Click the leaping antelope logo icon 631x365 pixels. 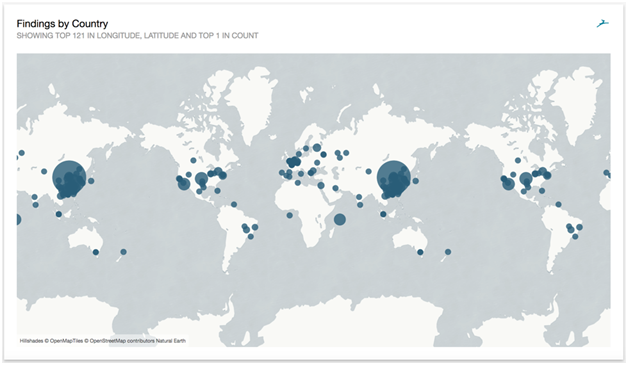click(x=602, y=24)
